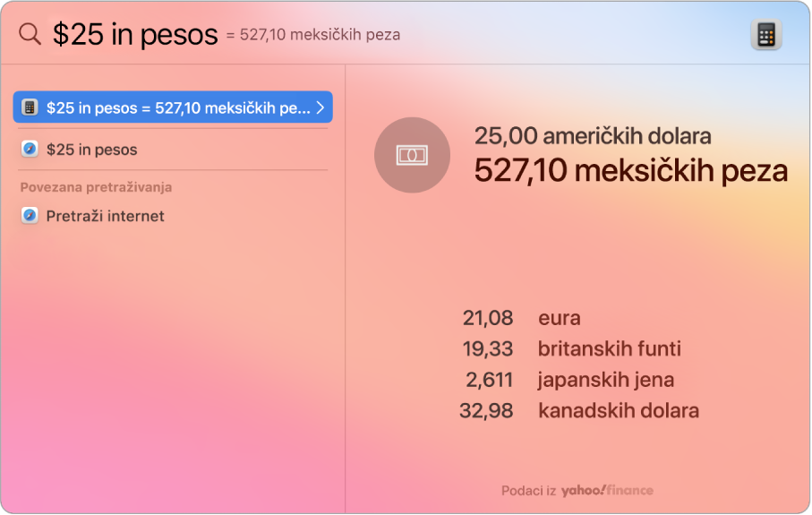Click the "Podaci iz" attribution text
This screenshot has height=515, width=812.
pos(528,490)
